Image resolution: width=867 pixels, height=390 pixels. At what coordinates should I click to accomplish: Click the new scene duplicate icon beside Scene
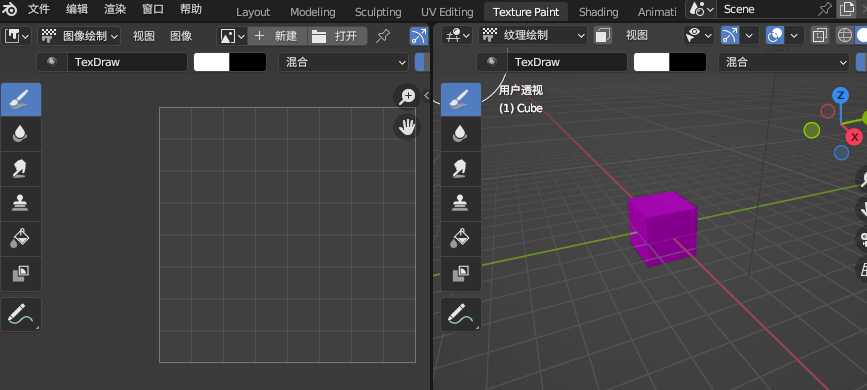click(847, 9)
